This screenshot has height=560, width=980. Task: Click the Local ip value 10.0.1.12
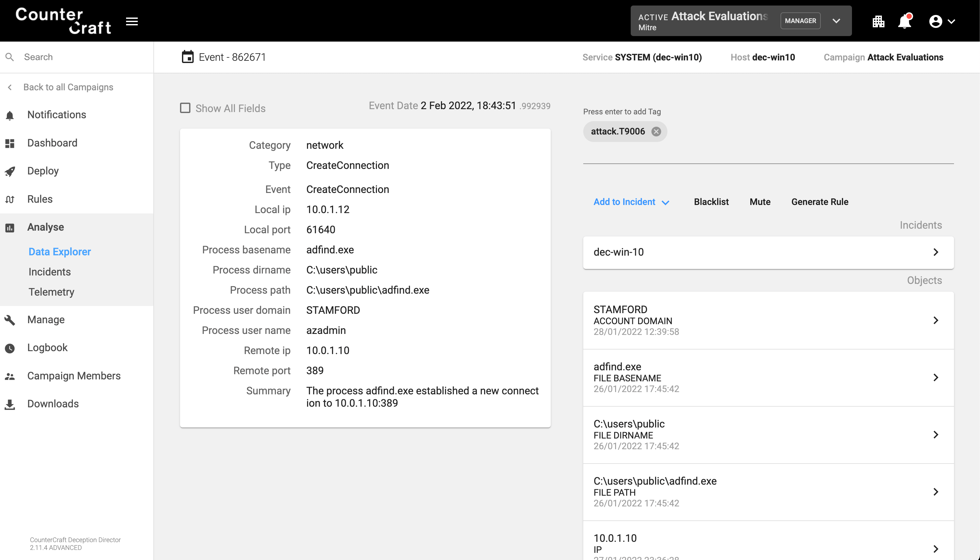328,209
